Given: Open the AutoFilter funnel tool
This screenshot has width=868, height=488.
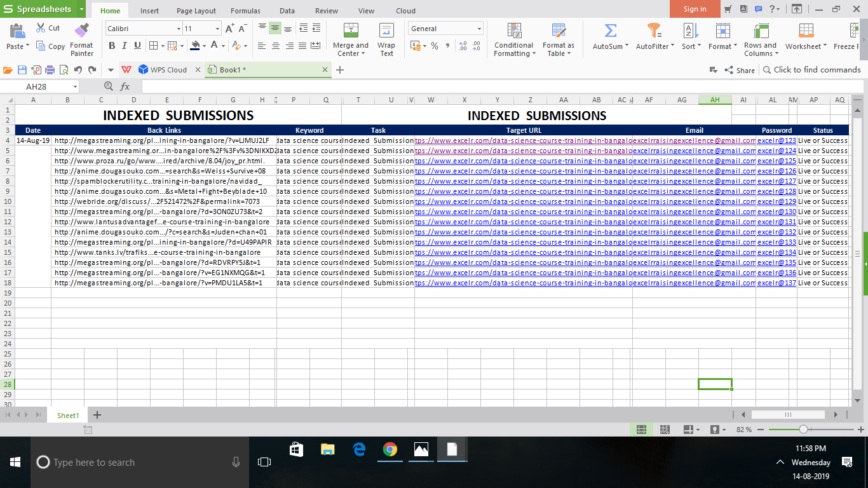Looking at the screenshot, I should (x=654, y=30).
